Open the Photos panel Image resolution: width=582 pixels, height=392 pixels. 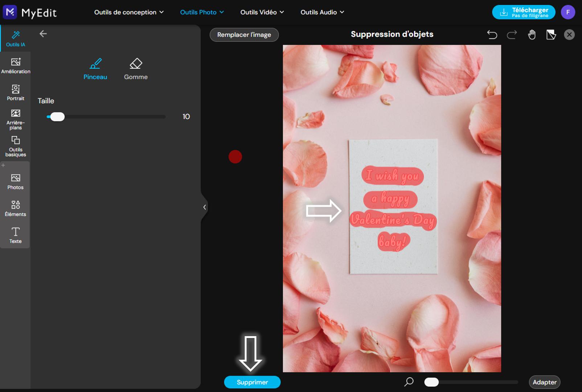click(15, 182)
